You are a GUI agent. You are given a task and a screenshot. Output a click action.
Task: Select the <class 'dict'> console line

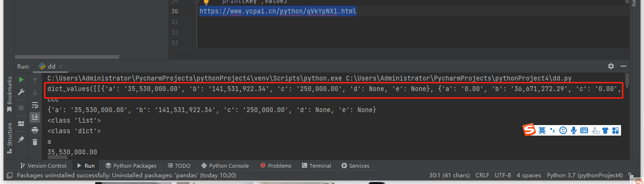pos(74,131)
